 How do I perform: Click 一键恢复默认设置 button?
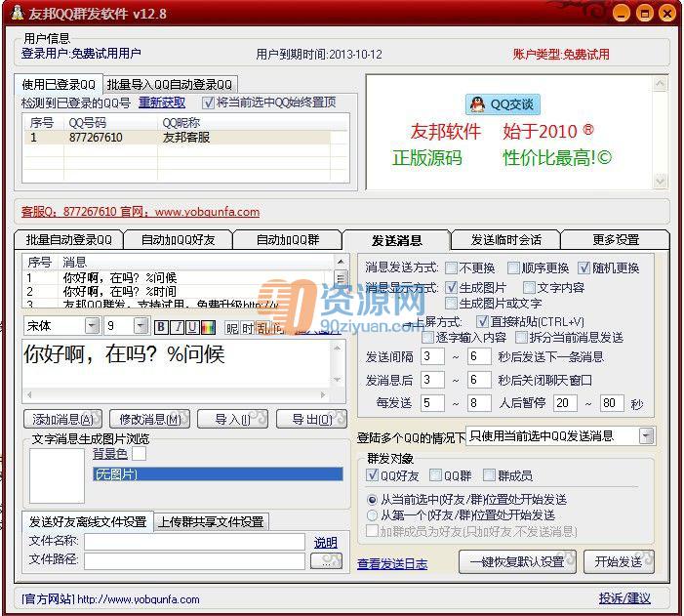pyautogui.click(x=517, y=561)
